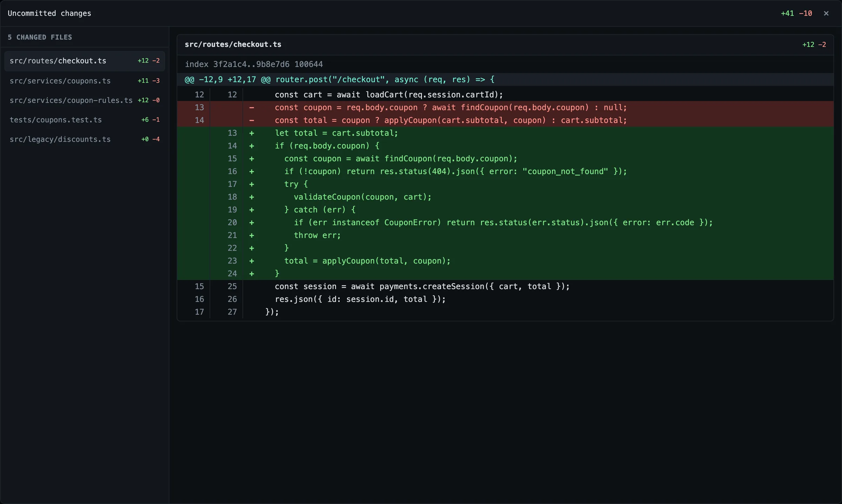Open src/legacy/discounts.ts diff
The height and width of the screenshot is (504, 842).
pos(85,139)
